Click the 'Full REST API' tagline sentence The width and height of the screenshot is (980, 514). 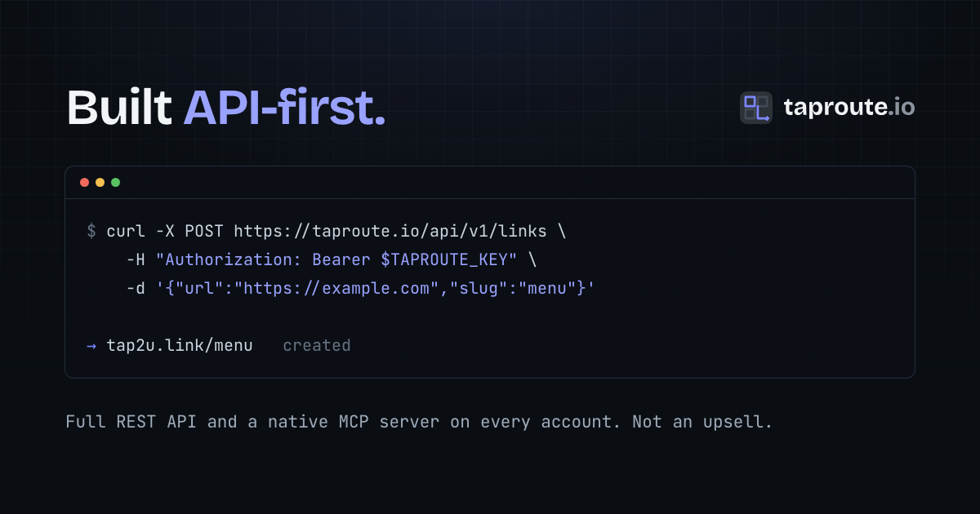click(x=419, y=423)
